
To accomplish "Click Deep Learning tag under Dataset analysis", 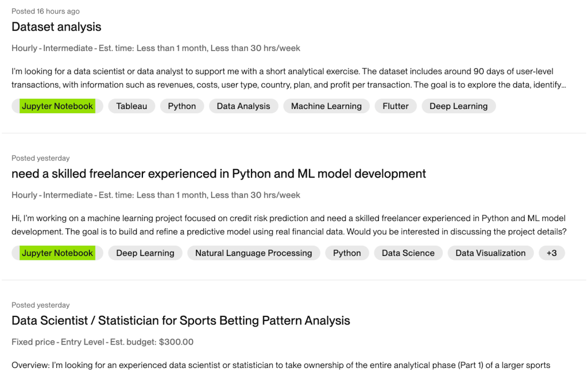I will tap(458, 106).
